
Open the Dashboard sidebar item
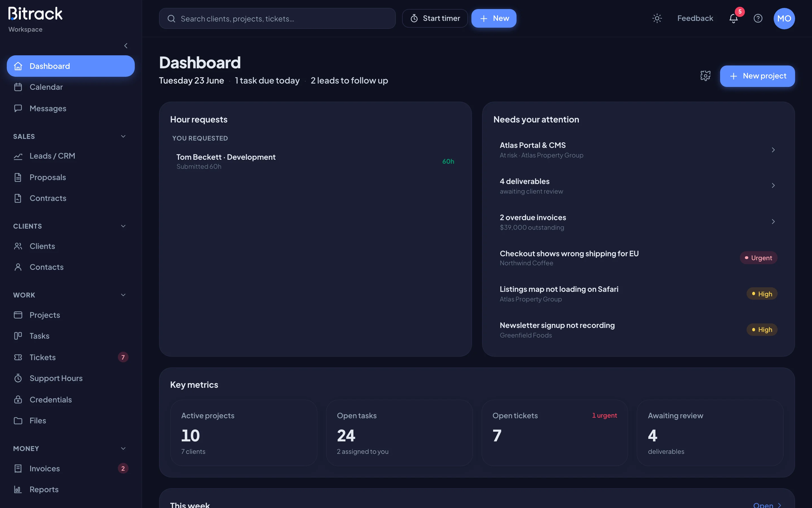click(x=70, y=66)
